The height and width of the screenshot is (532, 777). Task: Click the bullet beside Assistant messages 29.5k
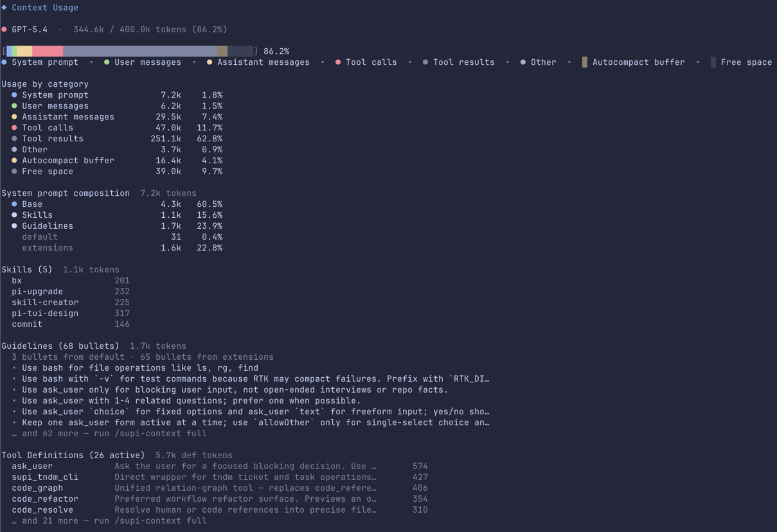(x=14, y=117)
